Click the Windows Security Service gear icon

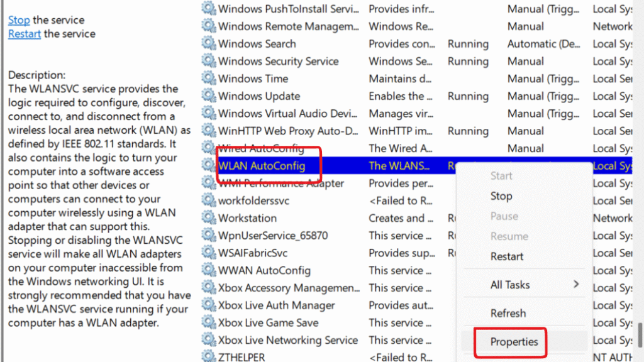(x=209, y=61)
